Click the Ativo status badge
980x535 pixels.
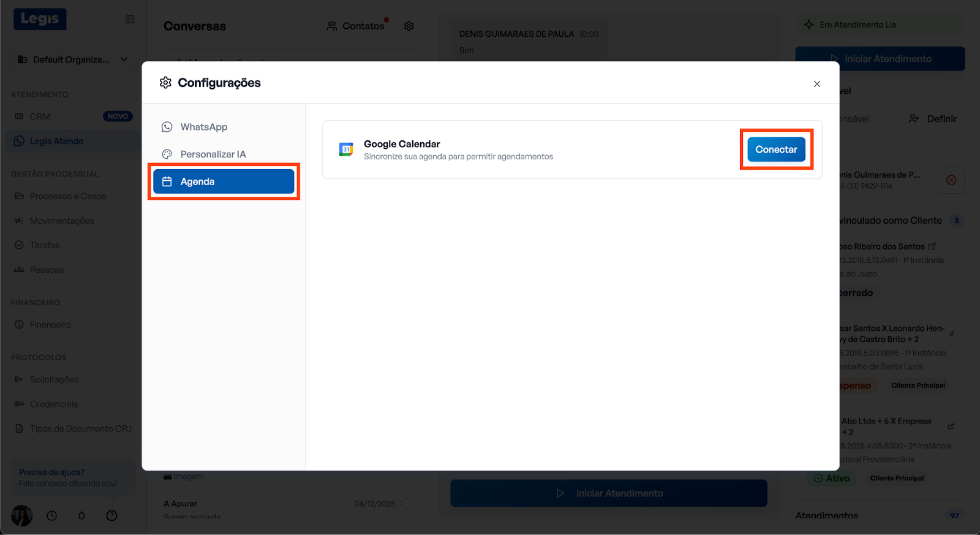pos(832,479)
